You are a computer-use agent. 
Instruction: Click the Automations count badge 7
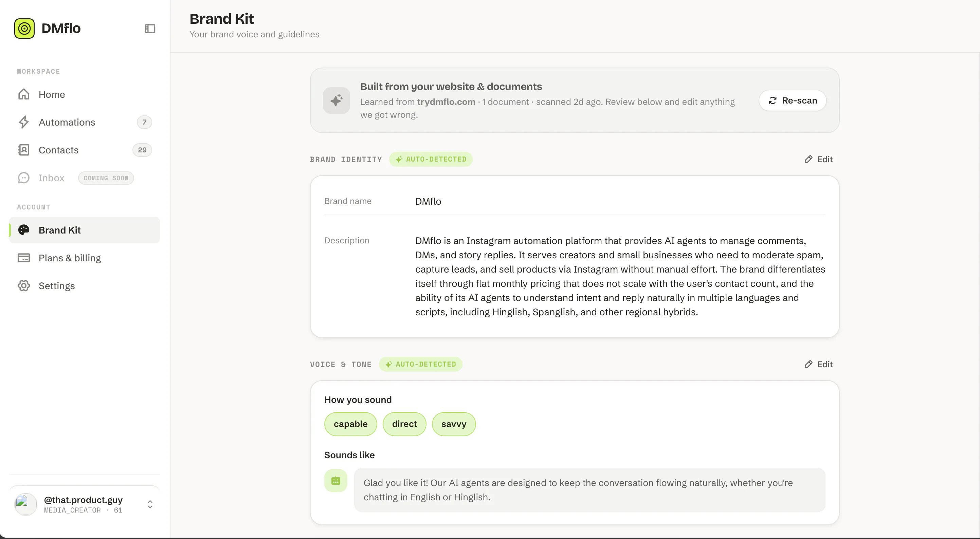click(144, 122)
